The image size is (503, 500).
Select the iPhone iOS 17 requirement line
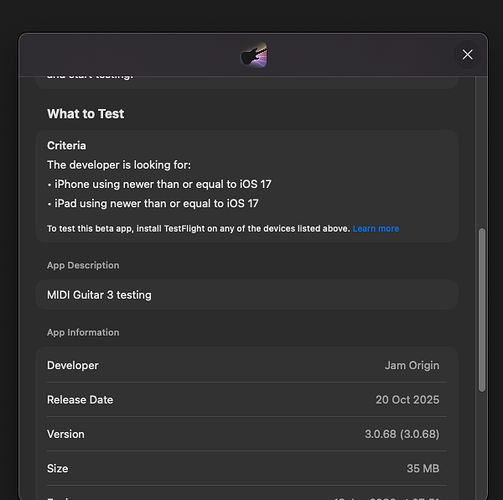159,184
